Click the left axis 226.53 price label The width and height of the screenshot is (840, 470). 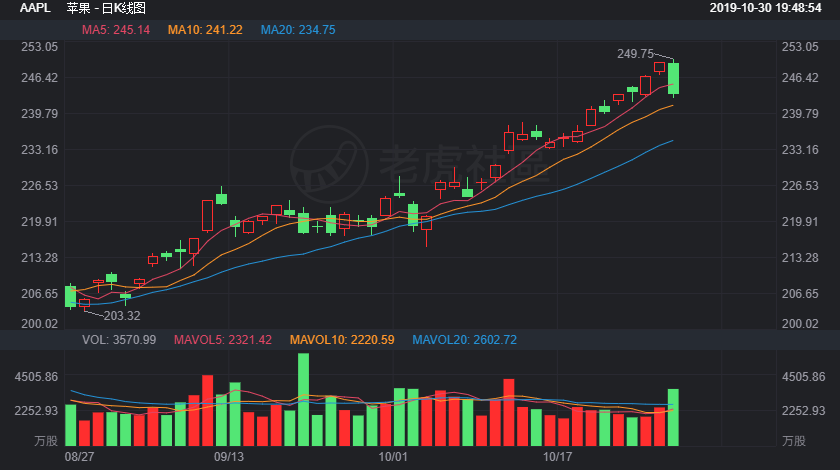(39, 185)
